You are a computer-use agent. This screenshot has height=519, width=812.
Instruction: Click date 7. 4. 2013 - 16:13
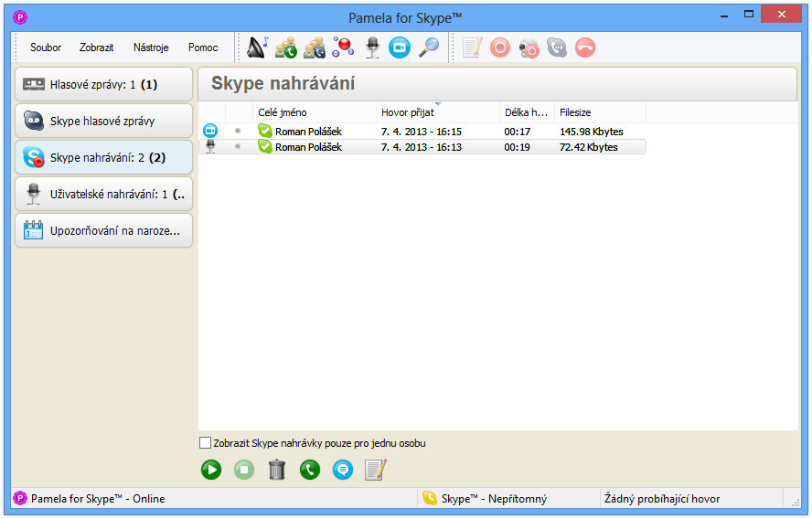tap(421, 147)
